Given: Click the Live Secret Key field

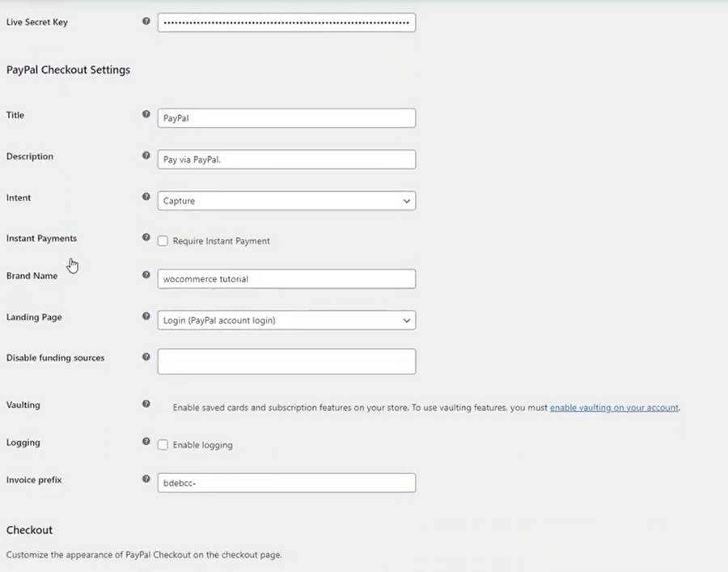Looking at the screenshot, I should click(286, 23).
